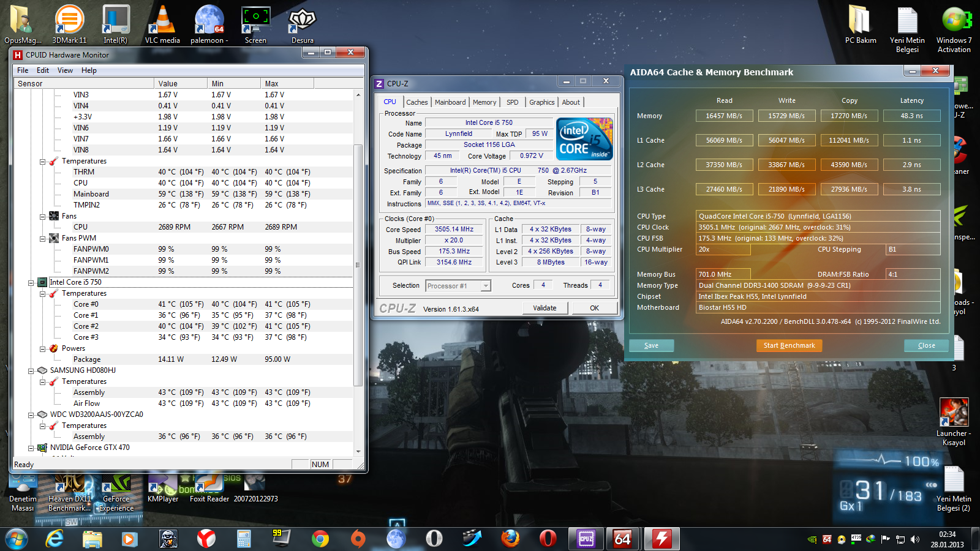Click the Save button in AIDA64 benchmark
This screenshot has width=980, height=551.
(651, 345)
